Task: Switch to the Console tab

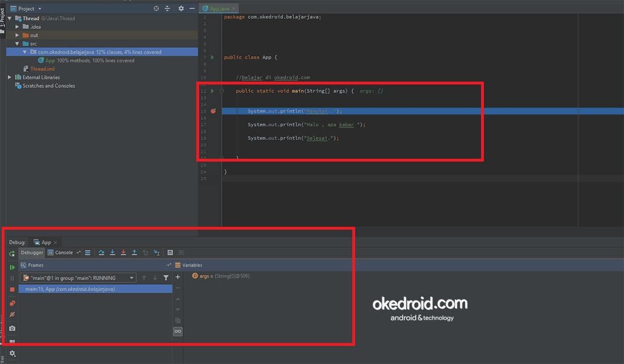Action: (63, 252)
